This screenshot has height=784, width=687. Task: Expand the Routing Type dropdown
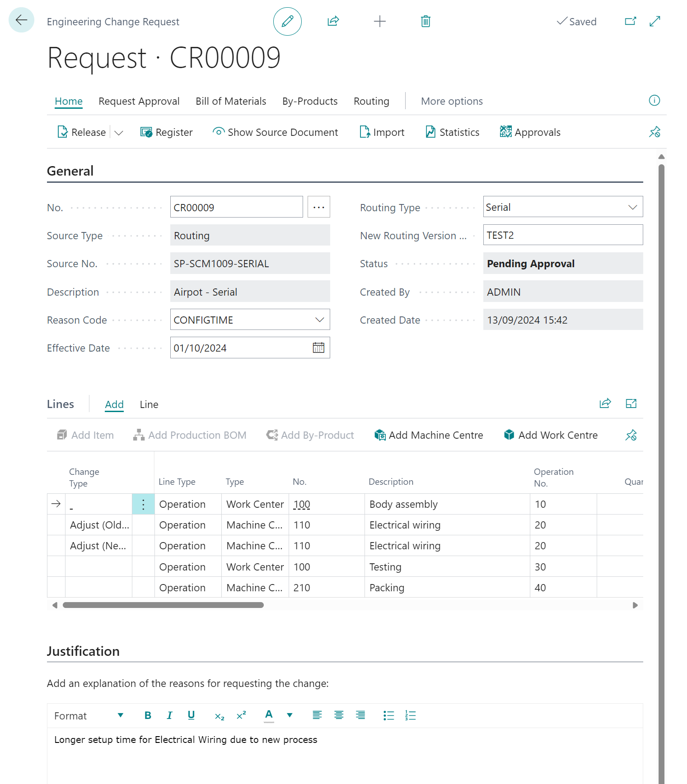[632, 207]
